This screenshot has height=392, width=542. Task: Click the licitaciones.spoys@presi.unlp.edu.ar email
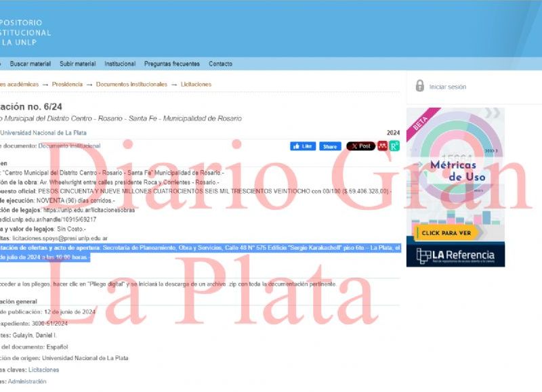click(60, 238)
